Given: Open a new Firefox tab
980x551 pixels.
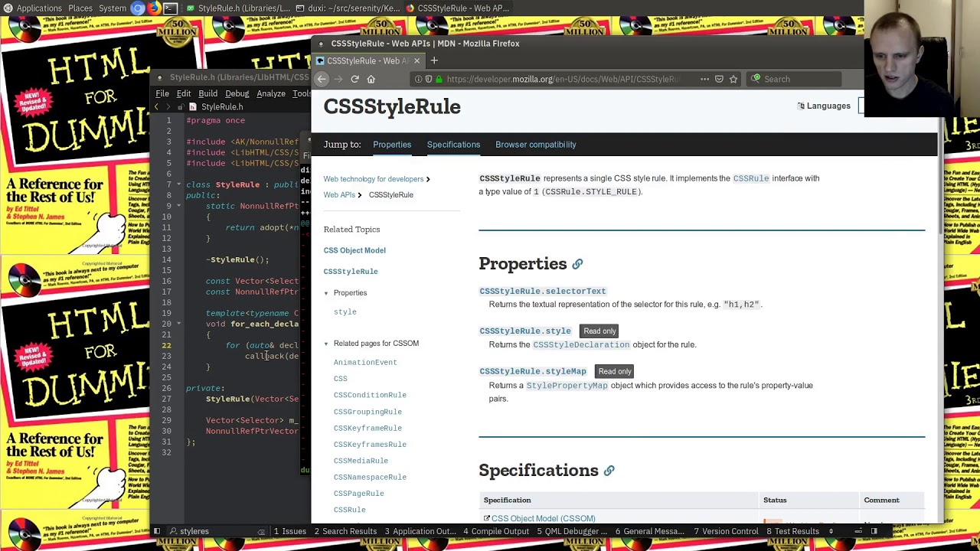Looking at the screenshot, I should [434, 60].
